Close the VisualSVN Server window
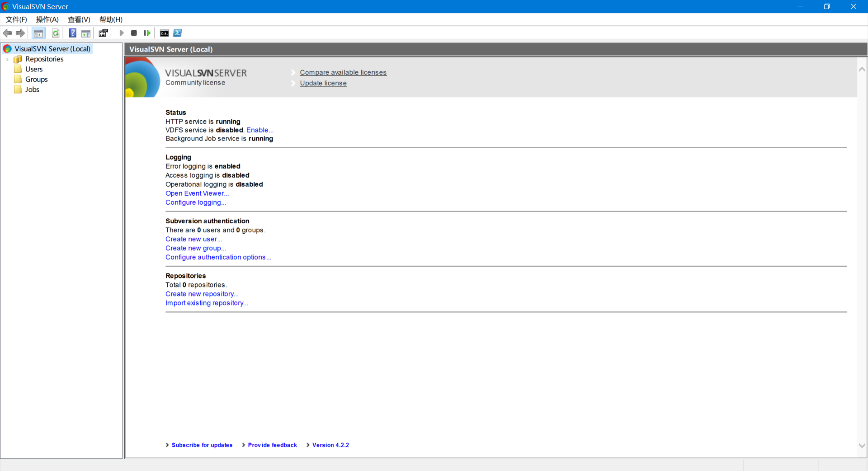This screenshot has width=868, height=471. (x=854, y=6)
